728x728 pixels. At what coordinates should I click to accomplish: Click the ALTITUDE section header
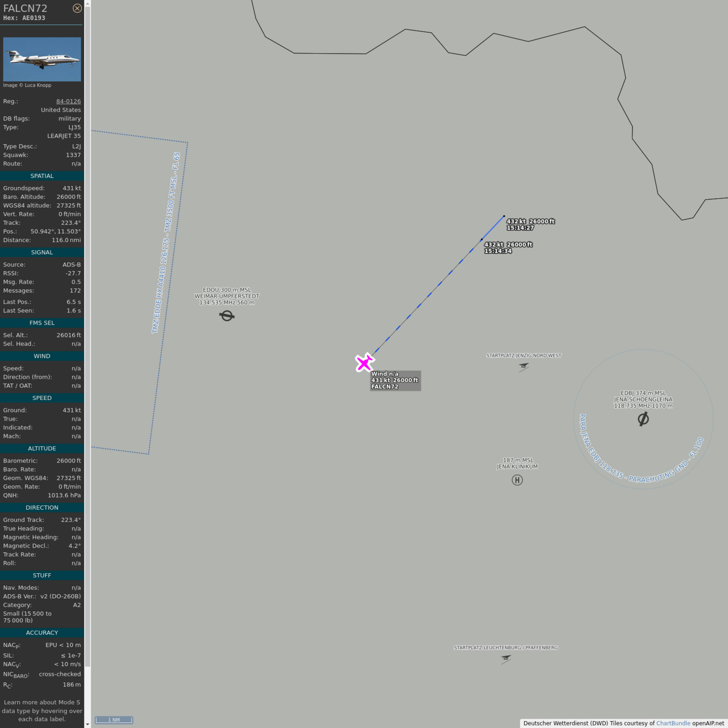click(x=42, y=448)
